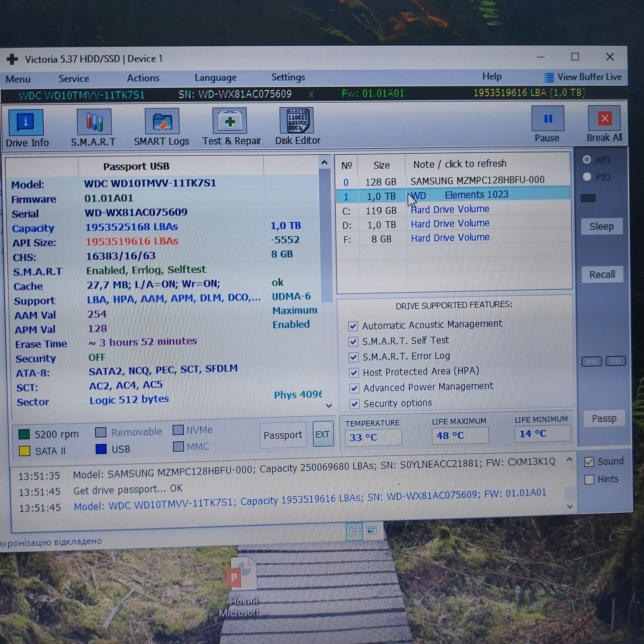The height and width of the screenshot is (644, 644).
Task: Click the Note / click to refresh header
Action: tap(460, 164)
